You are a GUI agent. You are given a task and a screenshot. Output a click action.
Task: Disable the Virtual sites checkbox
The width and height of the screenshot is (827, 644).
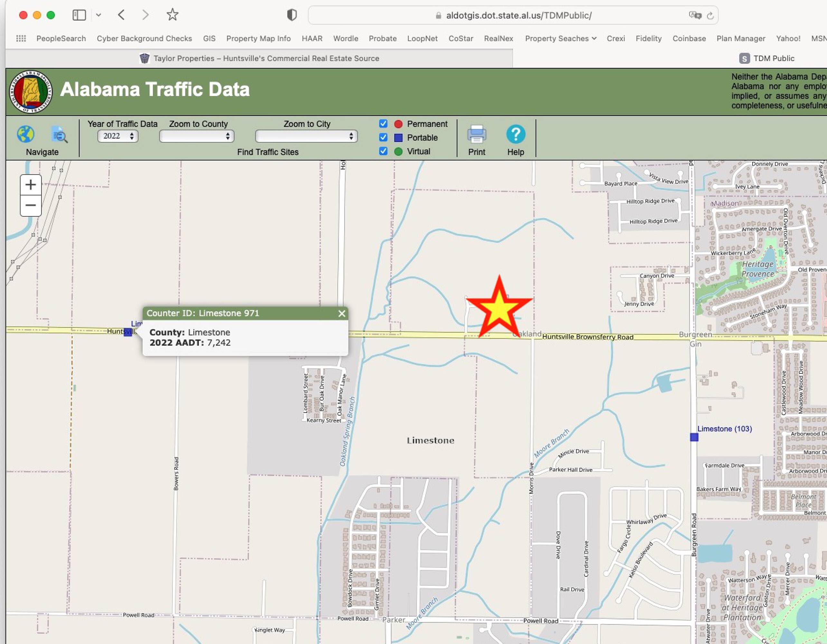coord(383,151)
